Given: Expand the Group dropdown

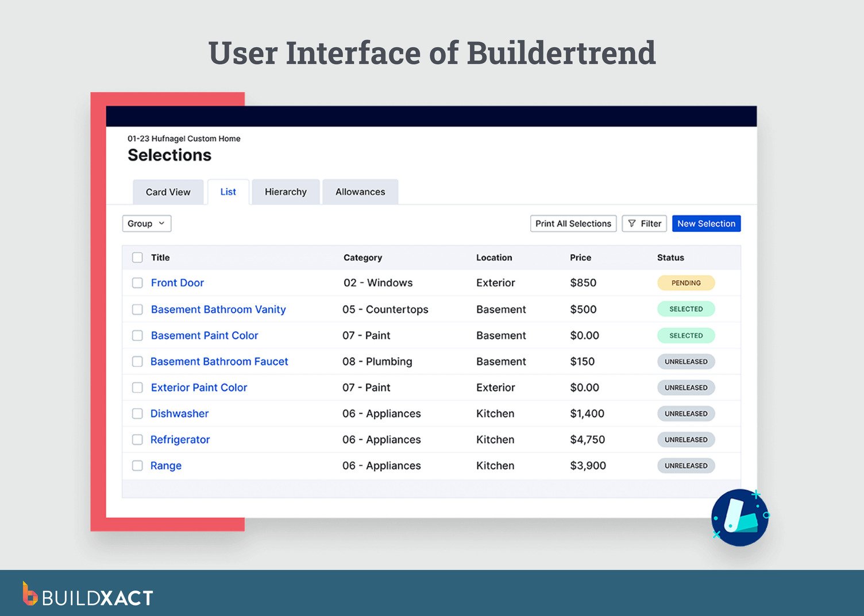Looking at the screenshot, I should (x=146, y=223).
